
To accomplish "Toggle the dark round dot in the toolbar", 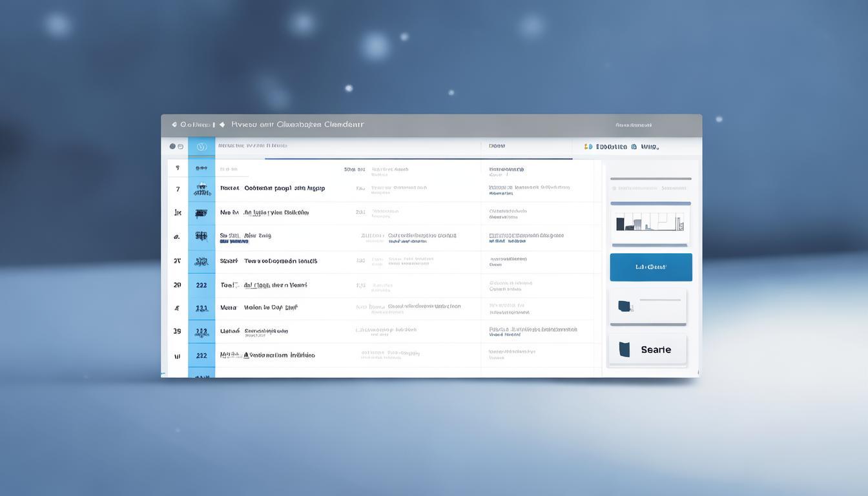I will point(172,147).
